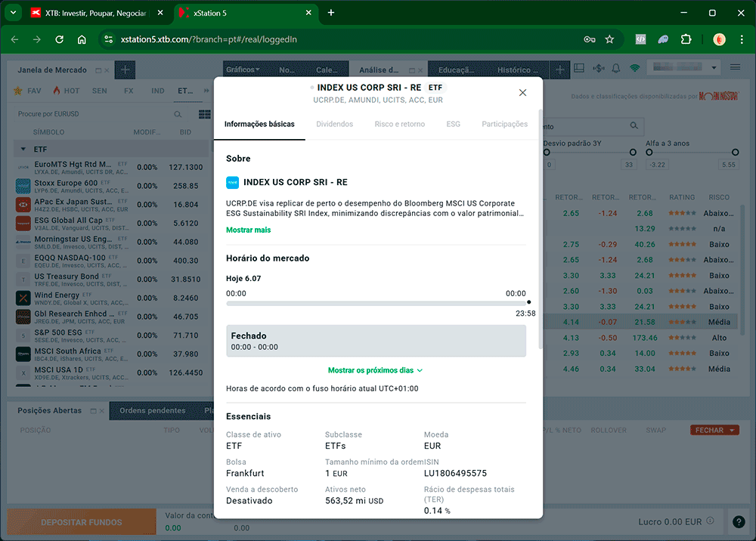Show more market categories arrow
756x541 pixels.
click(x=206, y=91)
